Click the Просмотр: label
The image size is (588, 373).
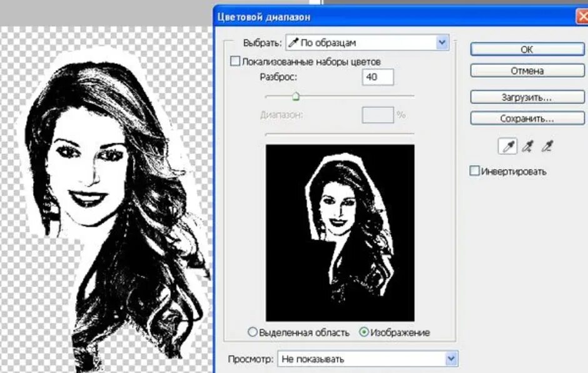[x=250, y=359]
